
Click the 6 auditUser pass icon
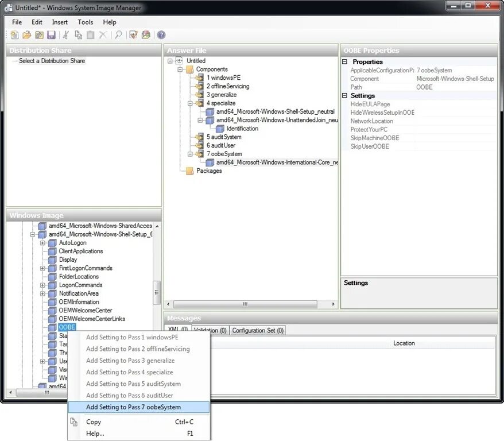point(200,145)
